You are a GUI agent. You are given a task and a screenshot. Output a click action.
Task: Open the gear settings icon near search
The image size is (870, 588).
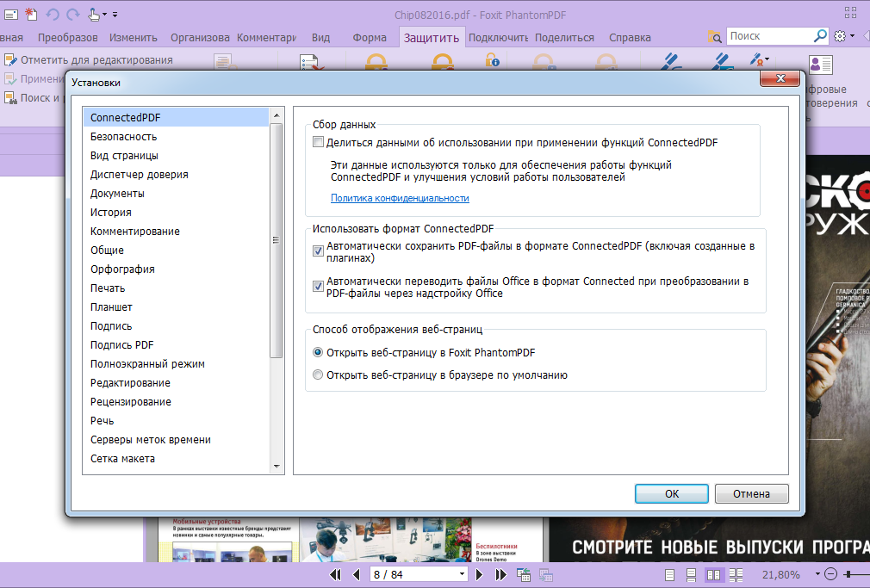click(840, 36)
